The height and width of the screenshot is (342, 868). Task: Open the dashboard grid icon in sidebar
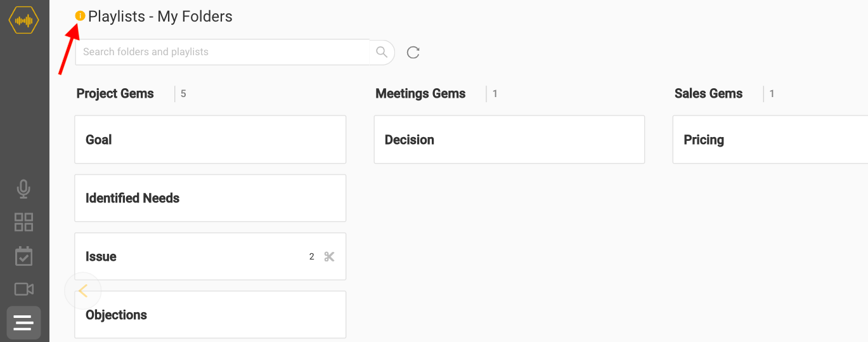point(23,222)
